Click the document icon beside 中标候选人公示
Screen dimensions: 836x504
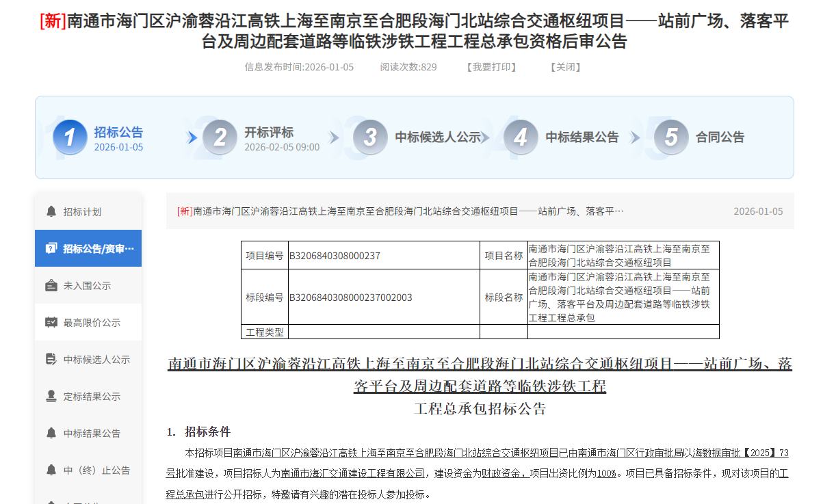click(50, 359)
